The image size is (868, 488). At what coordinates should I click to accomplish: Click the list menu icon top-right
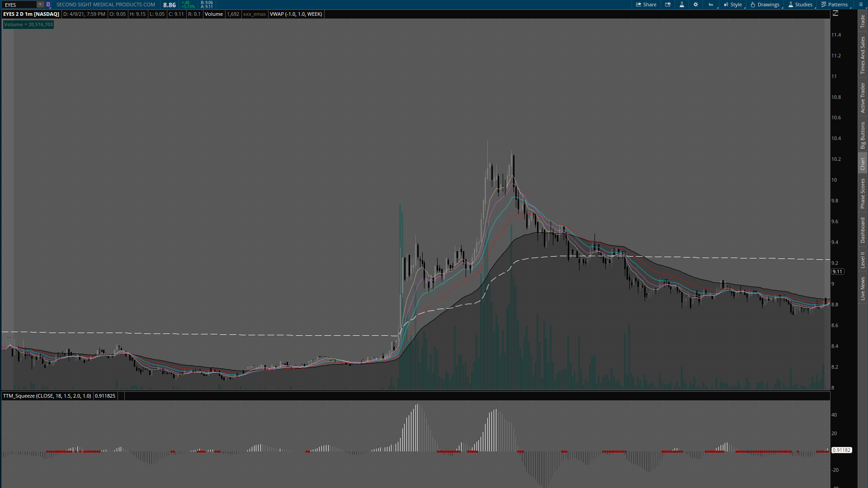pos(860,5)
